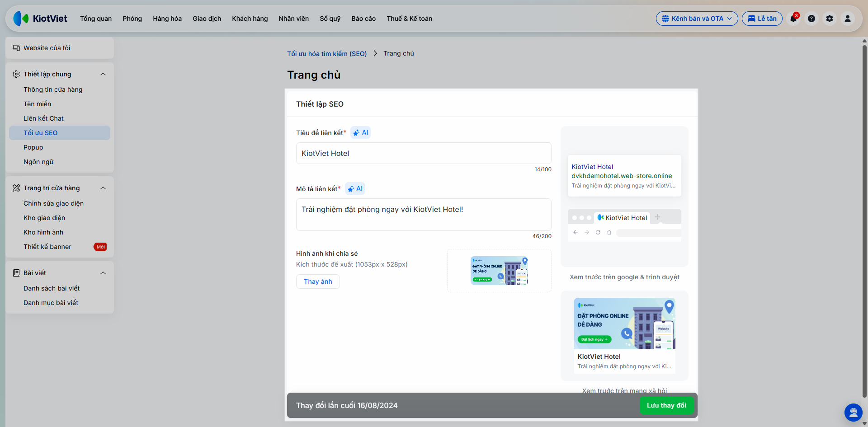Image resolution: width=868 pixels, height=427 pixels.
Task: Click the Thay ảnh button
Action: pos(318,282)
